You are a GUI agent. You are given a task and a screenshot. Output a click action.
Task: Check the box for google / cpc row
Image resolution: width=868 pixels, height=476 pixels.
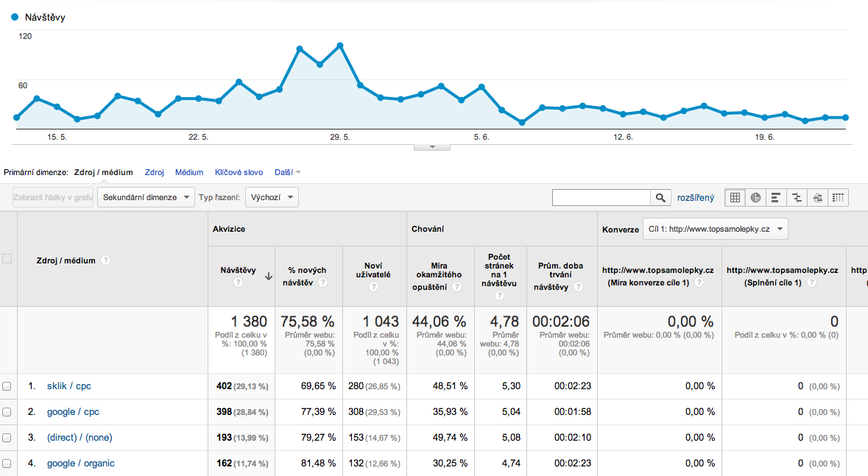[x=7, y=412]
